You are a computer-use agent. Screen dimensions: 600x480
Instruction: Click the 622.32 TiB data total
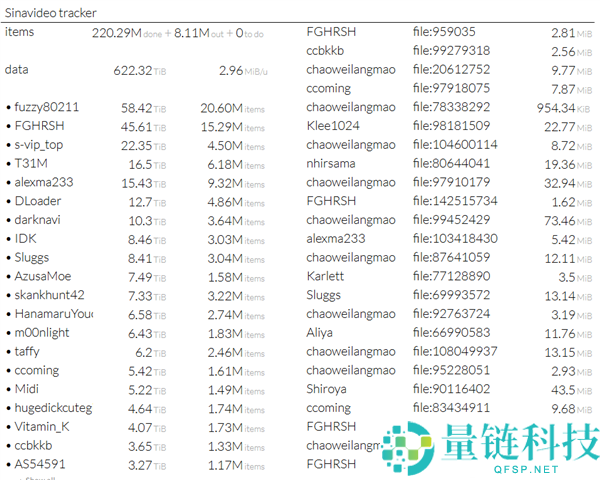140,71
